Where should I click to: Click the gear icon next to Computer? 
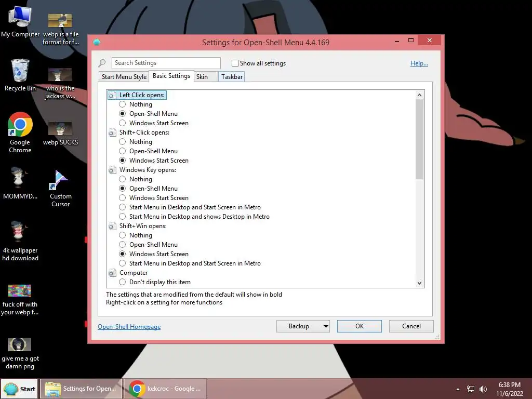(x=112, y=273)
